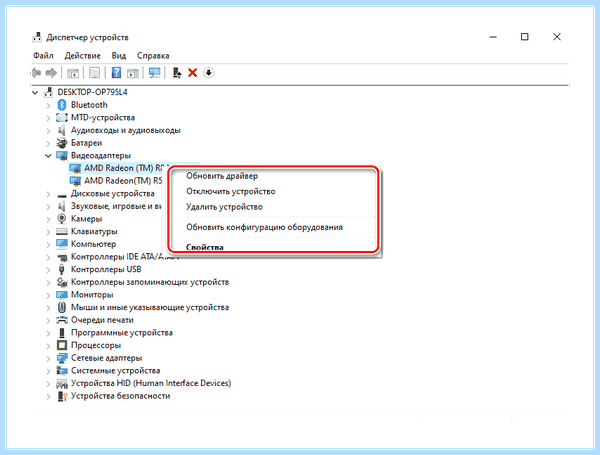The height and width of the screenshot is (455, 600).
Task: Expand the Системные устройства chevron
Action: [x=48, y=370]
